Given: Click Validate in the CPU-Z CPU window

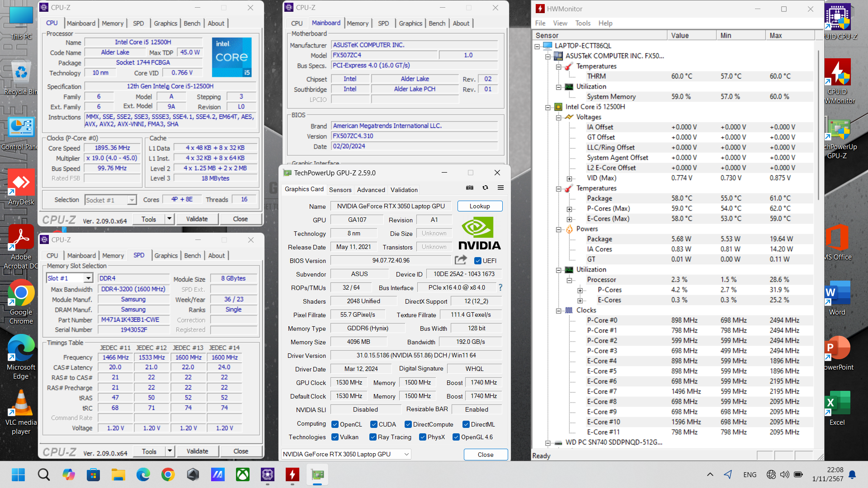Looking at the screenshot, I should 197,219.
